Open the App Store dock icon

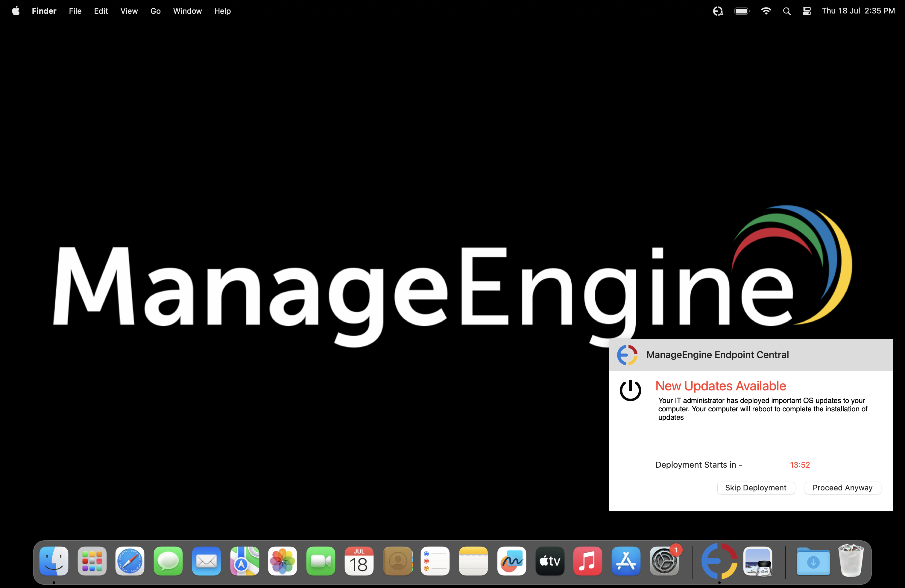pyautogui.click(x=626, y=561)
